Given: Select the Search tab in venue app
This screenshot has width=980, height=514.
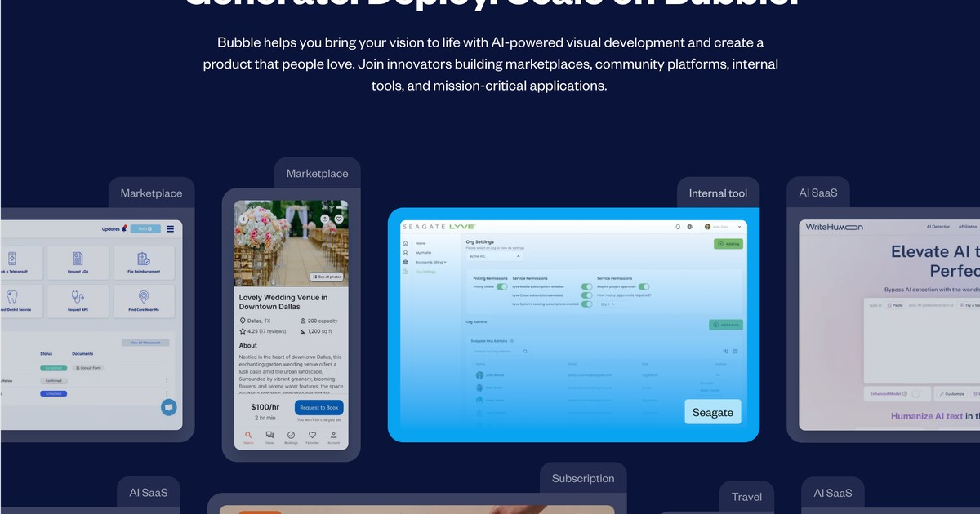Looking at the screenshot, I should tap(248, 438).
